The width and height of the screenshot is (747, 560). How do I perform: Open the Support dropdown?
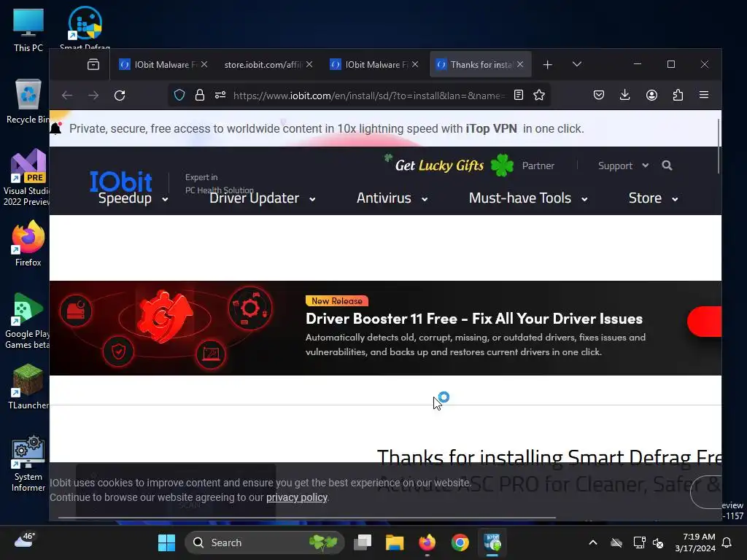click(x=623, y=166)
